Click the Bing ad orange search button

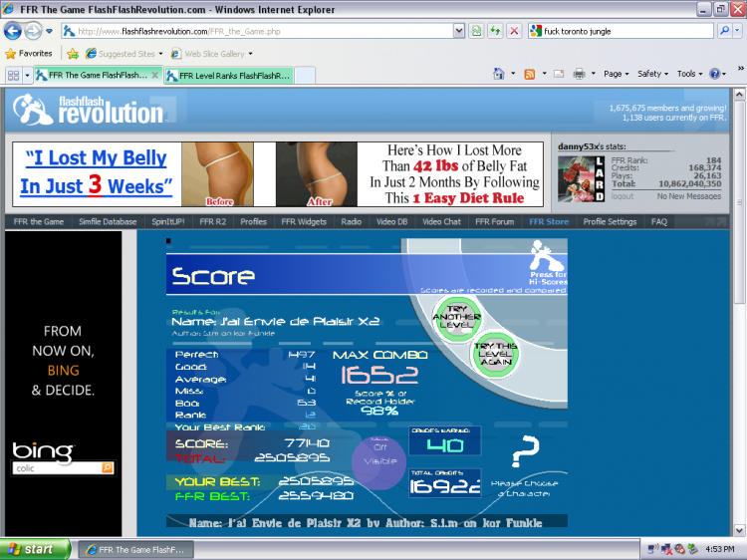[108, 468]
